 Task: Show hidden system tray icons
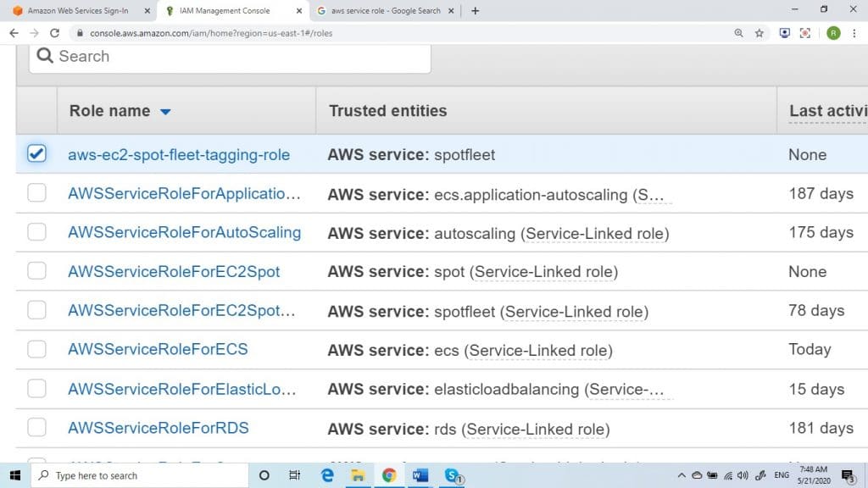[x=682, y=475]
